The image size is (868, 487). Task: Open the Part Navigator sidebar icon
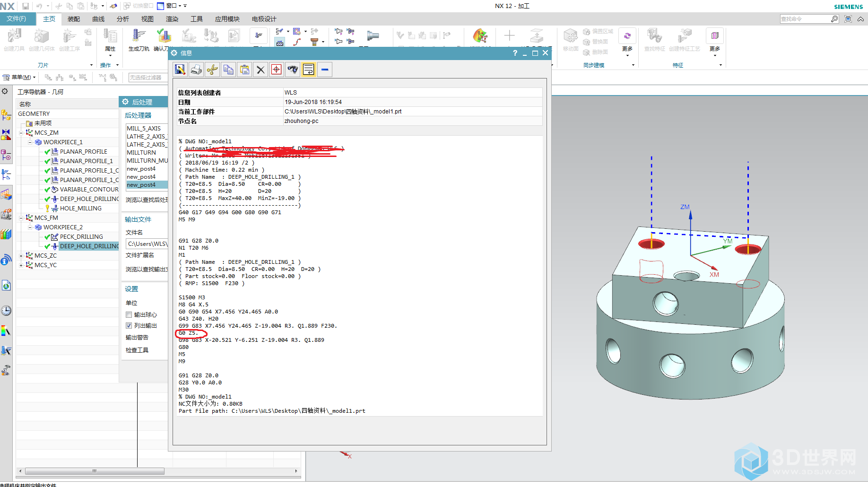click(6, 155)
